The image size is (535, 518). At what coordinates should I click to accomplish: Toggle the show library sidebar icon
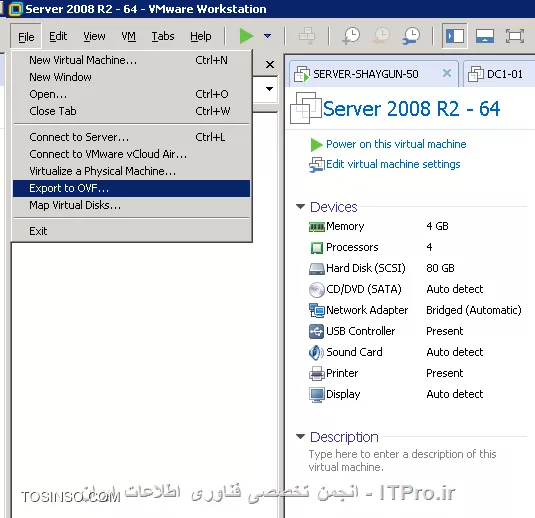click(454, 36)
